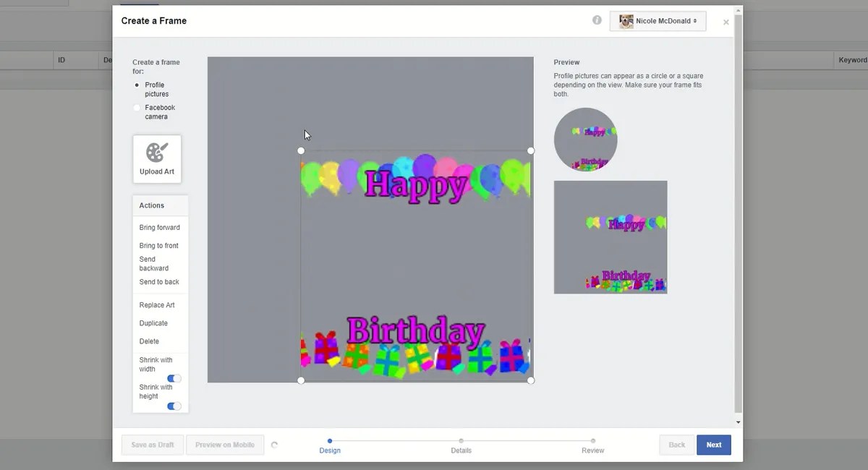Click the Next button
The height and width of the screenshot is (470, 868).
(x=713, y=445)
